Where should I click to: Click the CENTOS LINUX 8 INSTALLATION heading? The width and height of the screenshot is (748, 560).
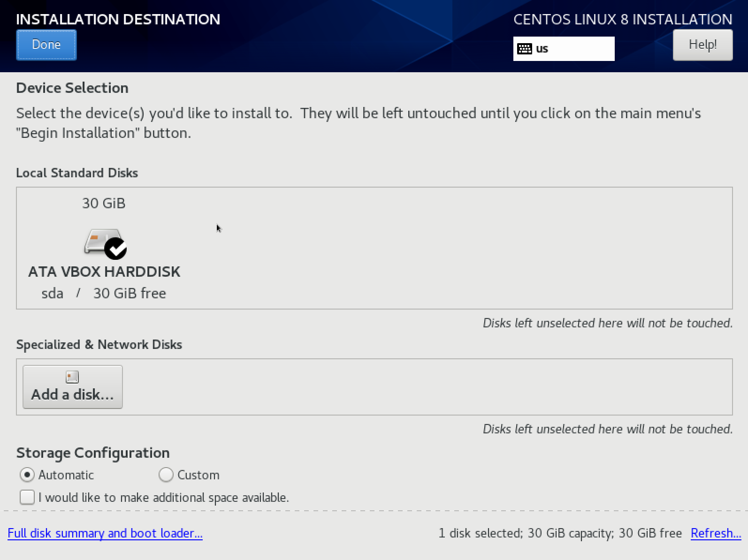coord(623,19)
